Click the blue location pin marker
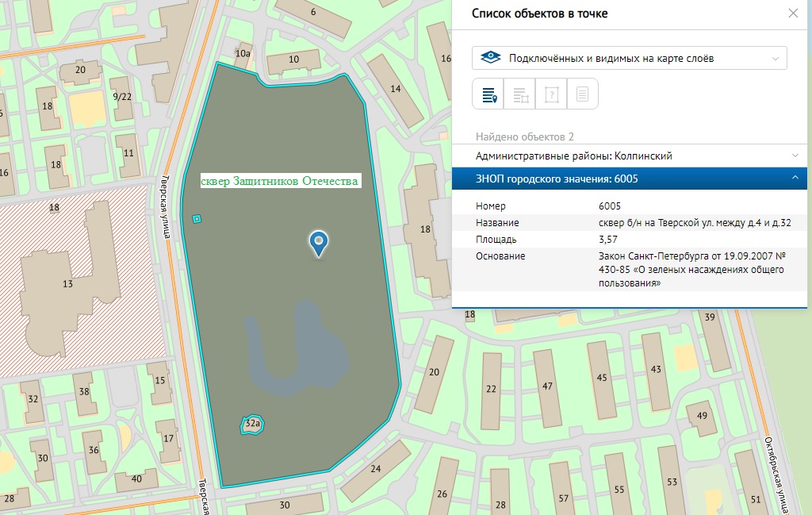 coord(319,243)
